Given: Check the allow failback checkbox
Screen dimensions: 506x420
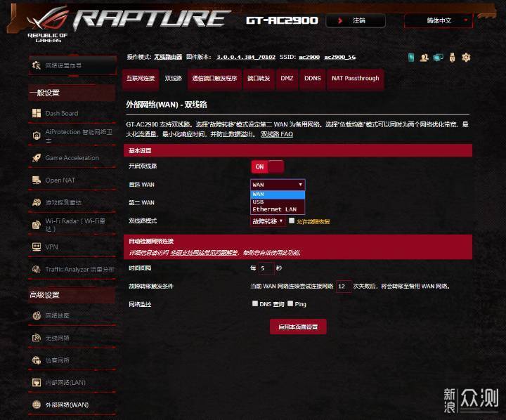Looking at the screenshot, I should 292,221.
